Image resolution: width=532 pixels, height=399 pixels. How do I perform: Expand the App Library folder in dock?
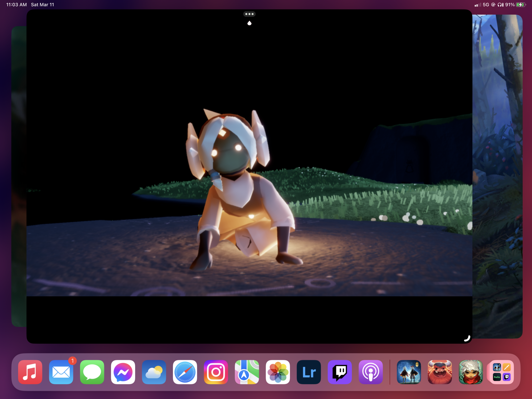502,372
